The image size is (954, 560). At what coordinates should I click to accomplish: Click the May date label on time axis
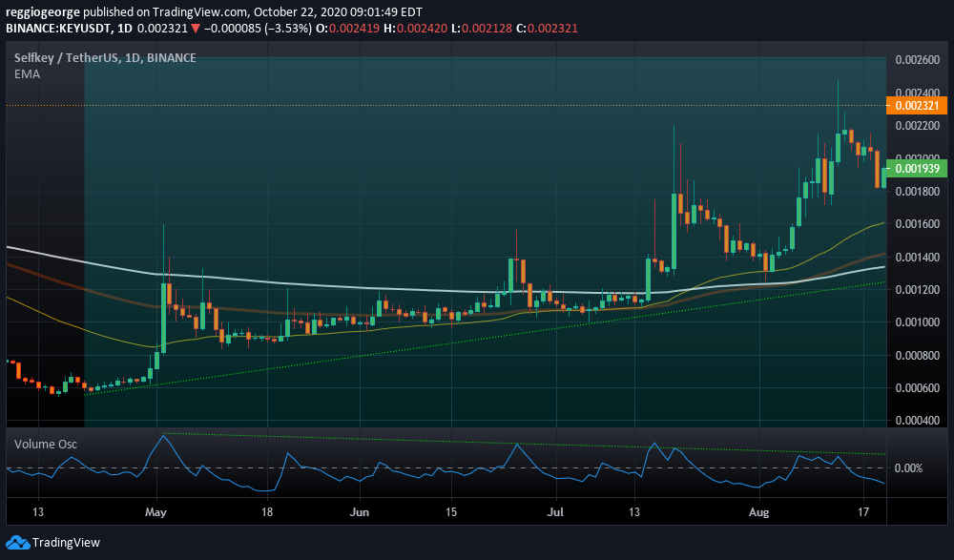156,512
